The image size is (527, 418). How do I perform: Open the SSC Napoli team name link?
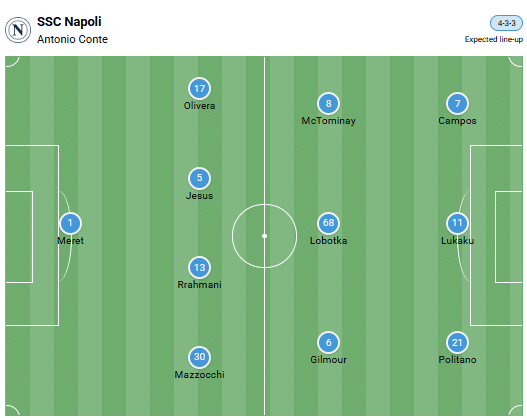[x=69, y=22]
